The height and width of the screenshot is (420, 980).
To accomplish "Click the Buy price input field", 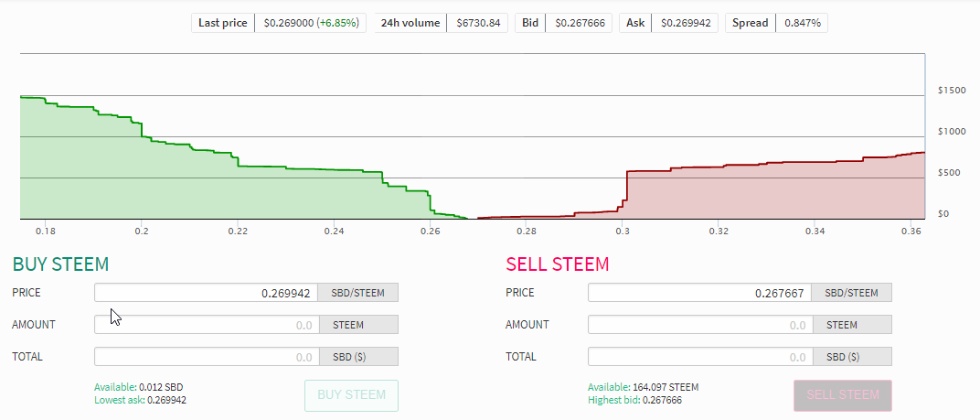I will pos(207,293).
